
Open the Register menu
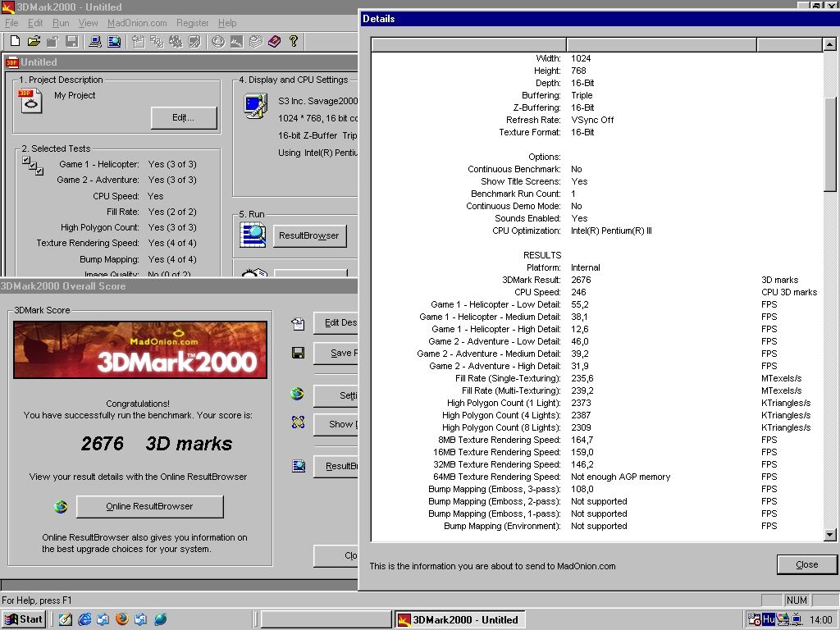tap(193, 23)
